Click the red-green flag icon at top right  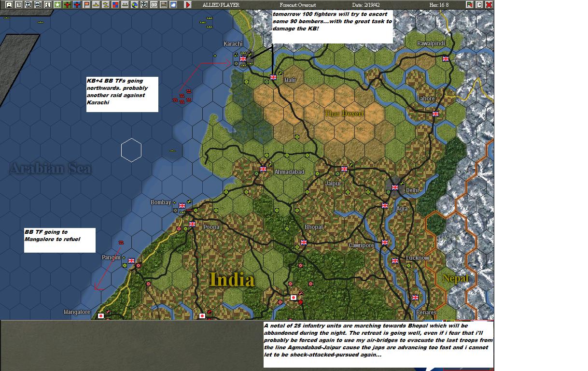tap(470, 5)
